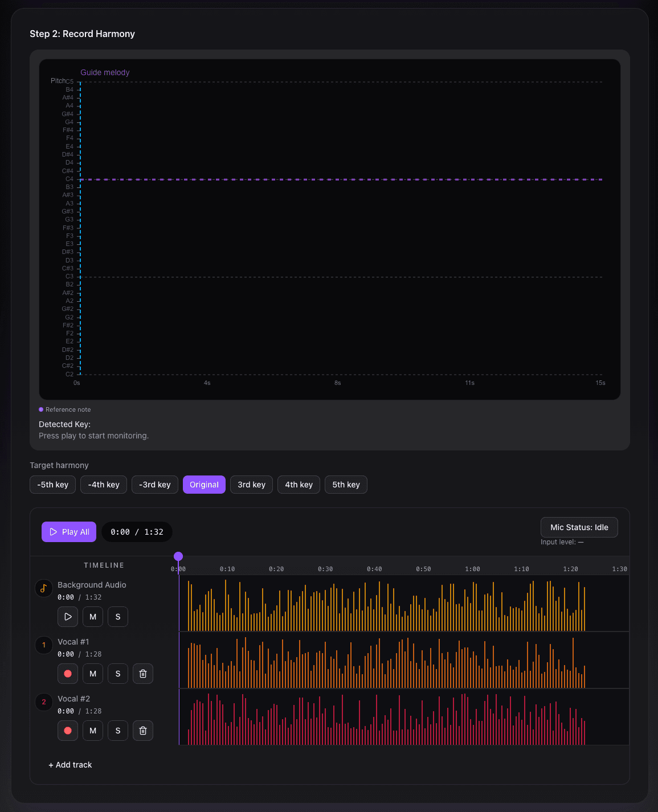Mute the Background Audio track
The image size is (658, 812).
[92, 616]
